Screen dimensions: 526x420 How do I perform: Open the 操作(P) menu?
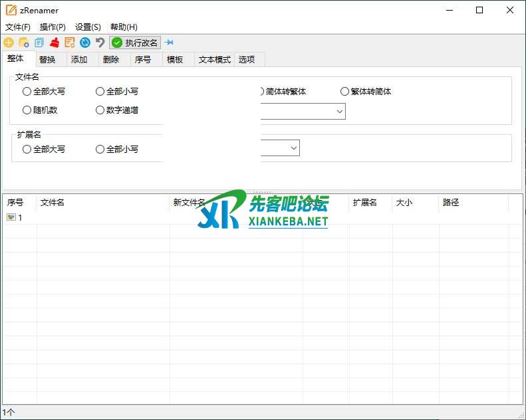coord(53,27)
